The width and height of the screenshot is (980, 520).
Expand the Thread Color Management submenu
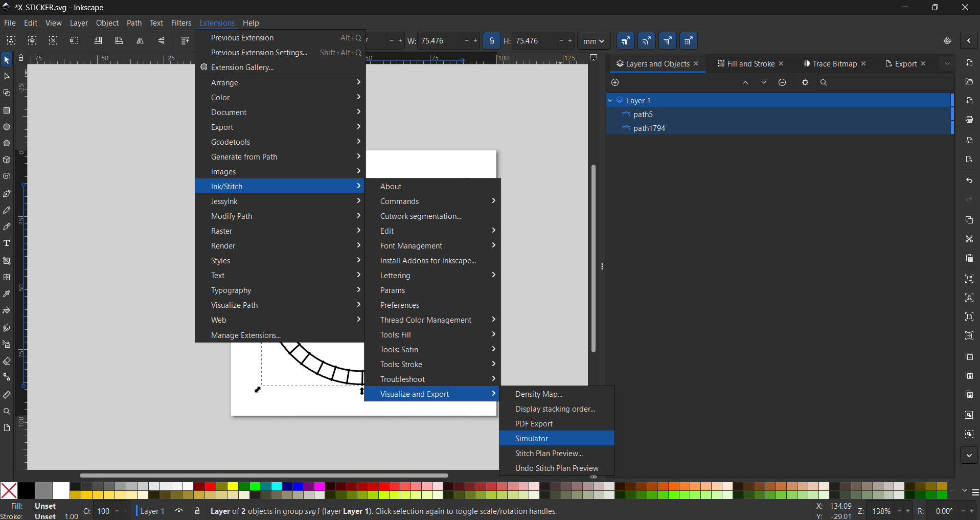(x=432, y=320)
